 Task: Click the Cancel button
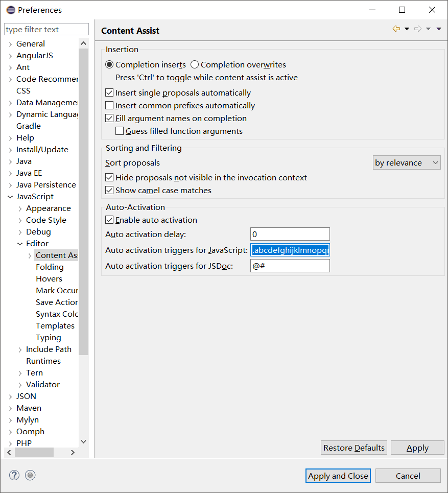pyautogui.click(x=408, y=476)
